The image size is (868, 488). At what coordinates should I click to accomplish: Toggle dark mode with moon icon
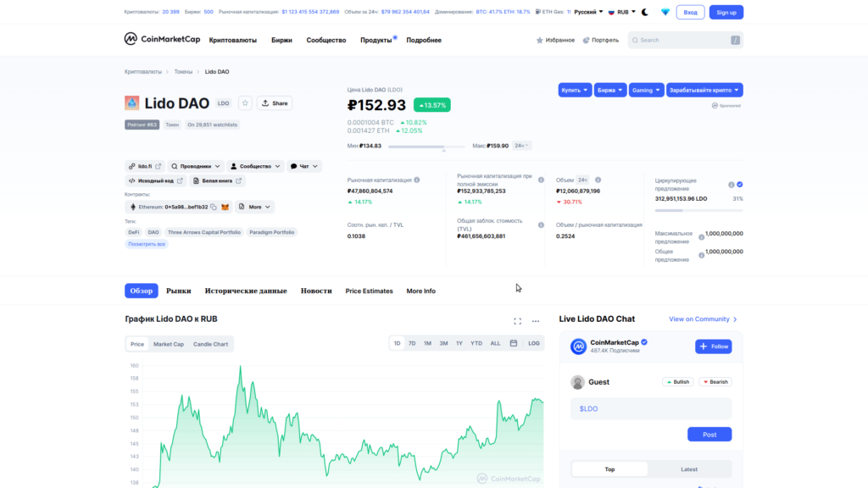coord(644,12)
